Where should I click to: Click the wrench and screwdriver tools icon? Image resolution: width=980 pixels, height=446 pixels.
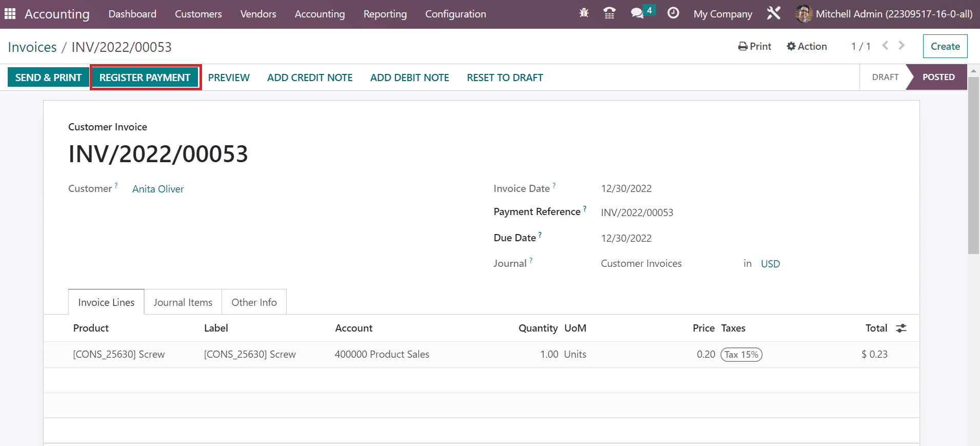[x=774, y=13]
